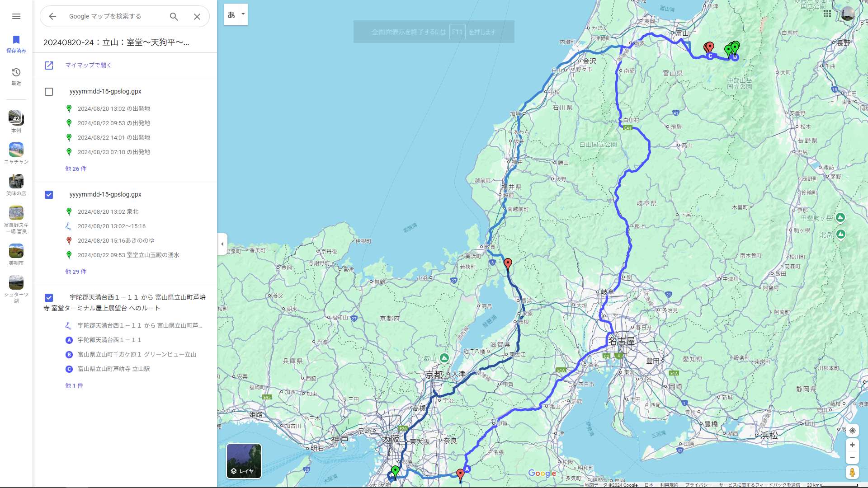This screenshot has width=868, height=488.
Task: Select 2024/08/20 15:16あきののゆ entry
Action: (116, 240)
